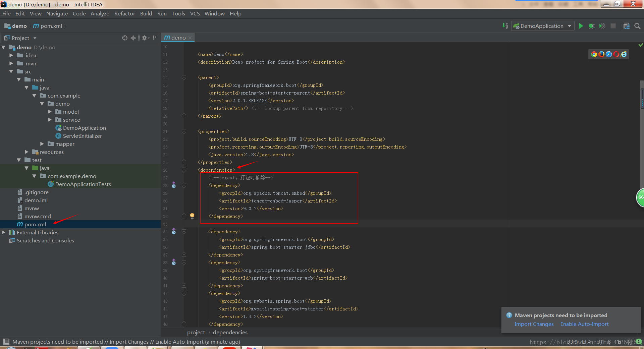Image resolution: width=644 pixels, height=349 pixels.
Task: Close the demo editor tab
Action: 190,38
